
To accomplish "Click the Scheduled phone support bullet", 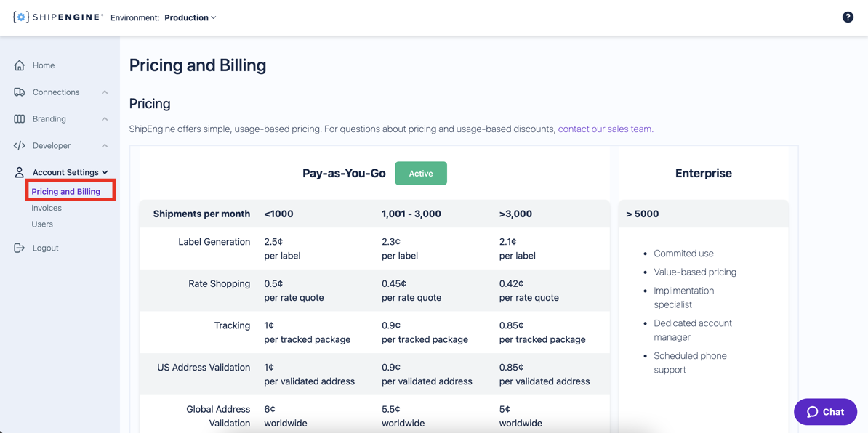I will [x=691, y=363].
